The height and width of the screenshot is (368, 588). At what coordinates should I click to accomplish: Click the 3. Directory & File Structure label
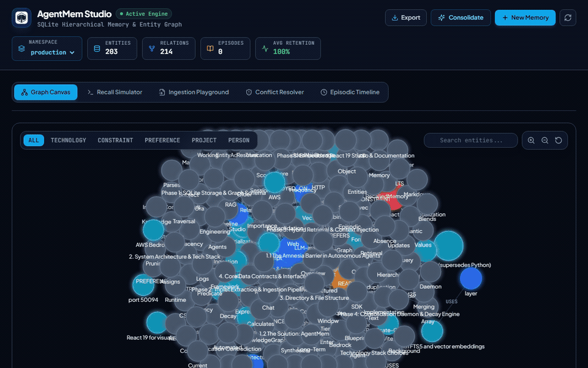click(x=314, y=298)
